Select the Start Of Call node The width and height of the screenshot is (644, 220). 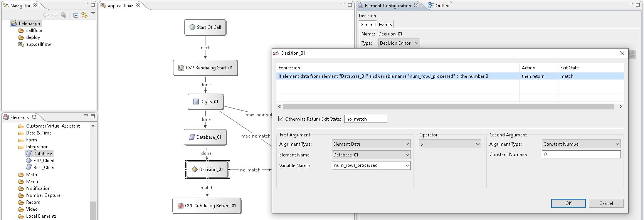coord(205,27)
